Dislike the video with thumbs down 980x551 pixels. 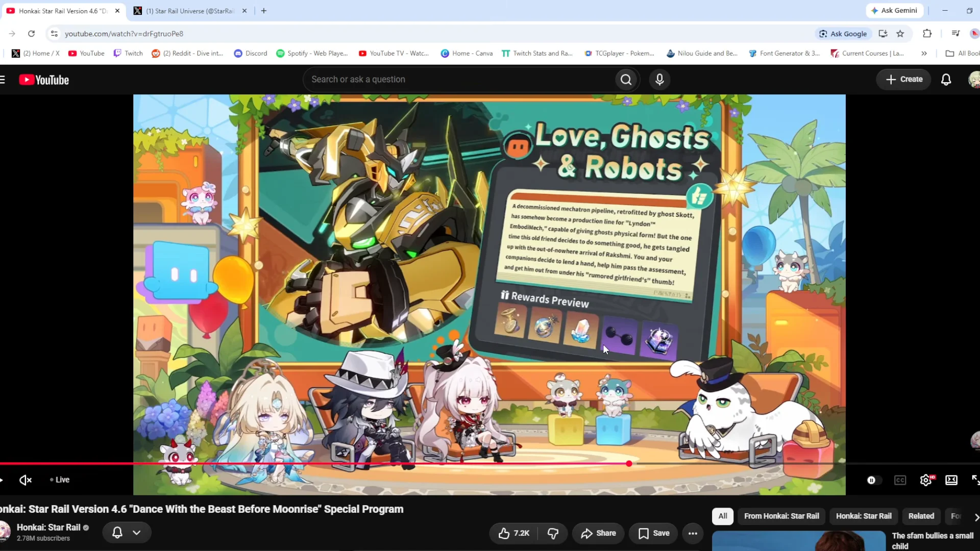click(x=553, y=533)
